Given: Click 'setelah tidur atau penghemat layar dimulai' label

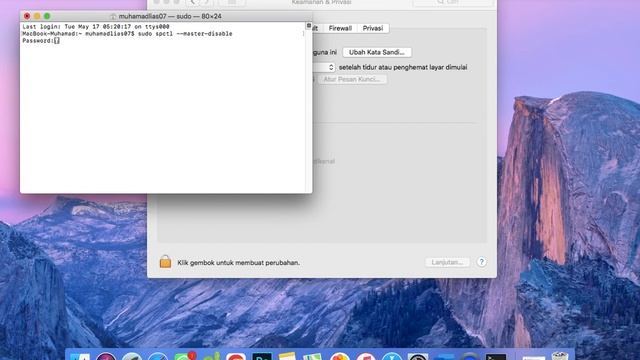Looking at the screenshot, I should 403,67.
